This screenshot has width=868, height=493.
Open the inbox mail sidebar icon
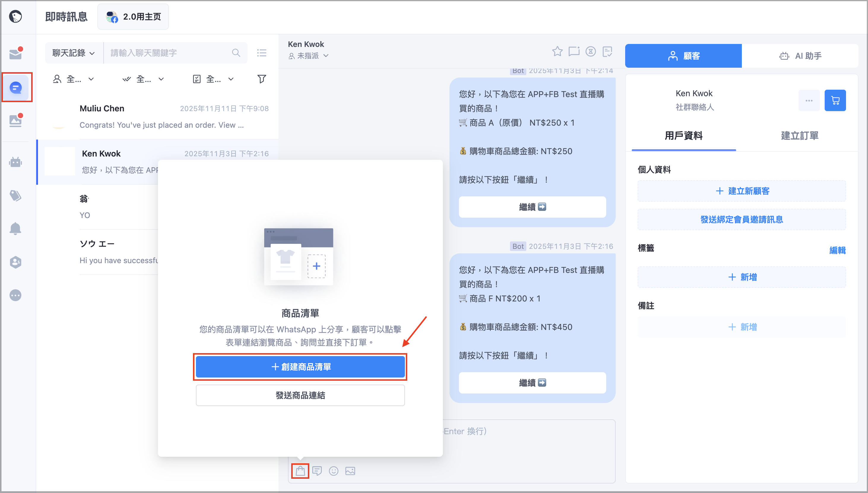15,53
